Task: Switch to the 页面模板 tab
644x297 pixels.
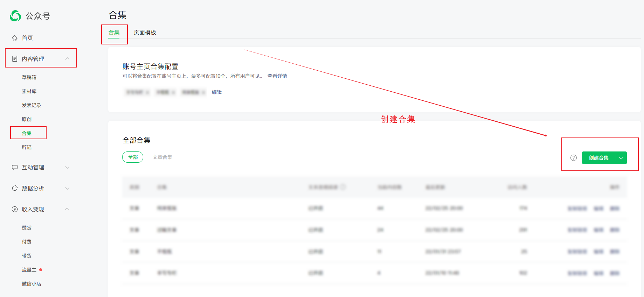Action: pyautogui.click(x=145, y=33)
